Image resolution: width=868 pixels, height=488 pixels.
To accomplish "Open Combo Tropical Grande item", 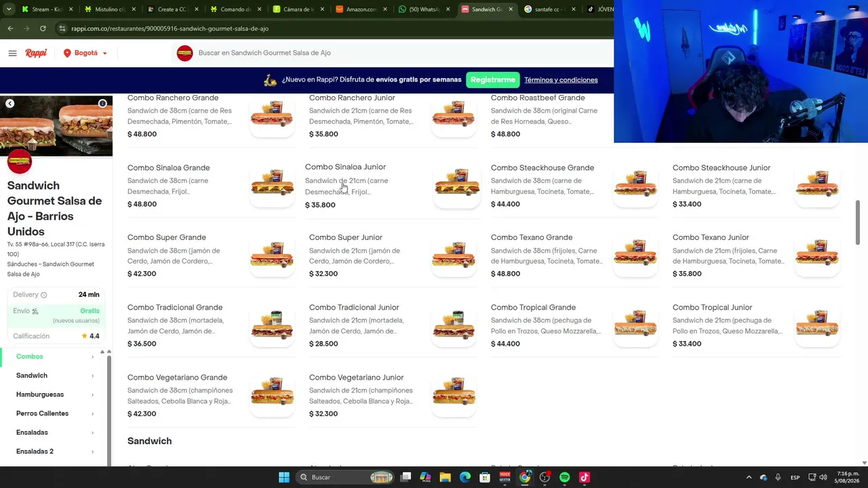I will tap(574, 325).
